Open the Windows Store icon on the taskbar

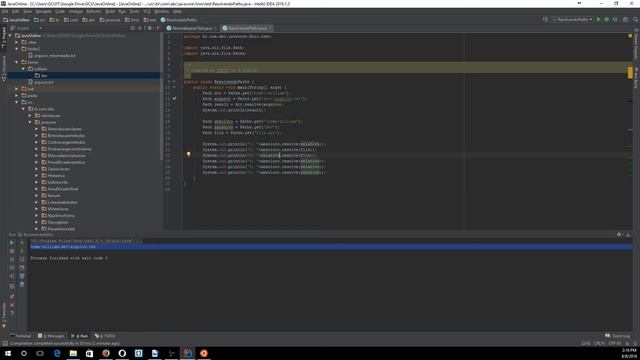coord(89,353)
